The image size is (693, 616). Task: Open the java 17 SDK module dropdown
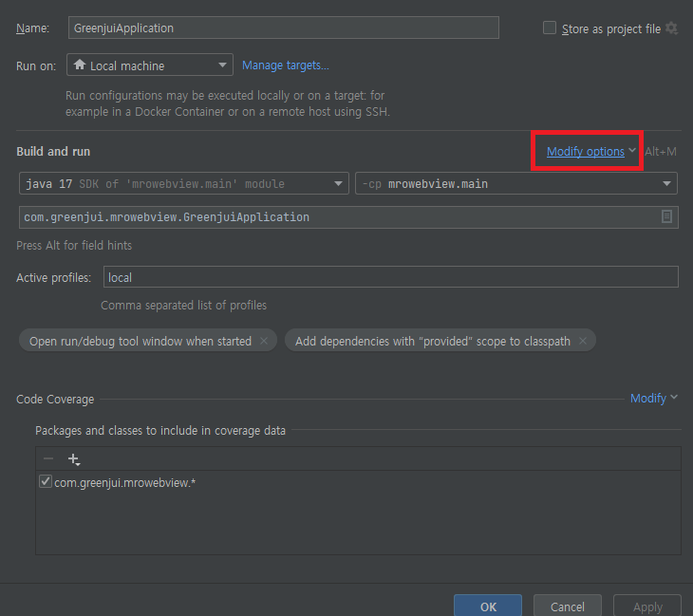click(184, 183)
